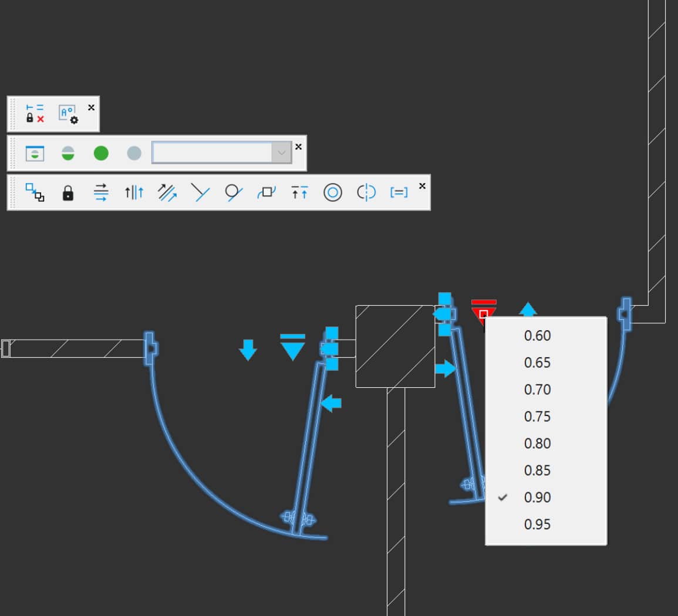Choose the Parallel constraint tool
This screenshot has height=616, width=678.
[167, 192]
